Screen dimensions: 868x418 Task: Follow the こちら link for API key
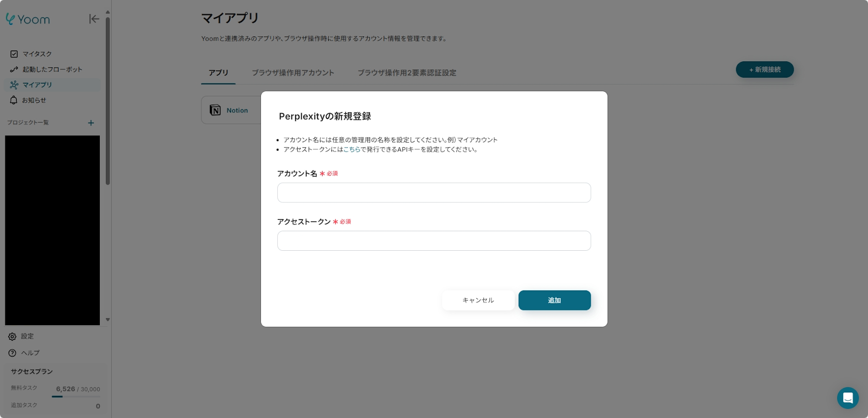[x=352, y=150]
